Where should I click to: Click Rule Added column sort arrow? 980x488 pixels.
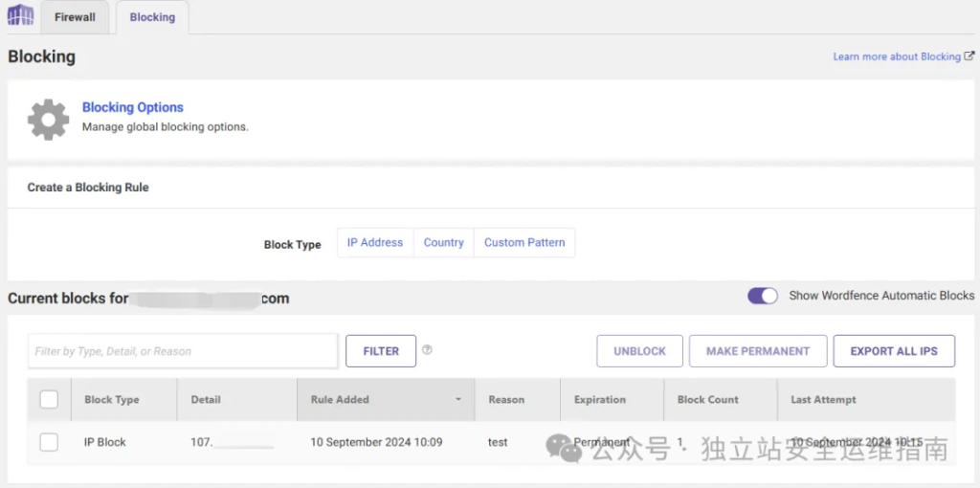pos(458,399)
